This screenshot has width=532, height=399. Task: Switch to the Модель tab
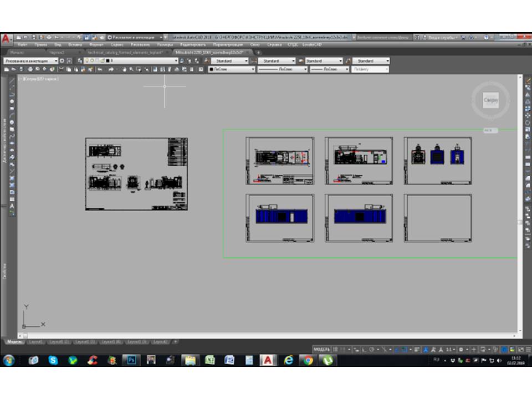(13, 342)
